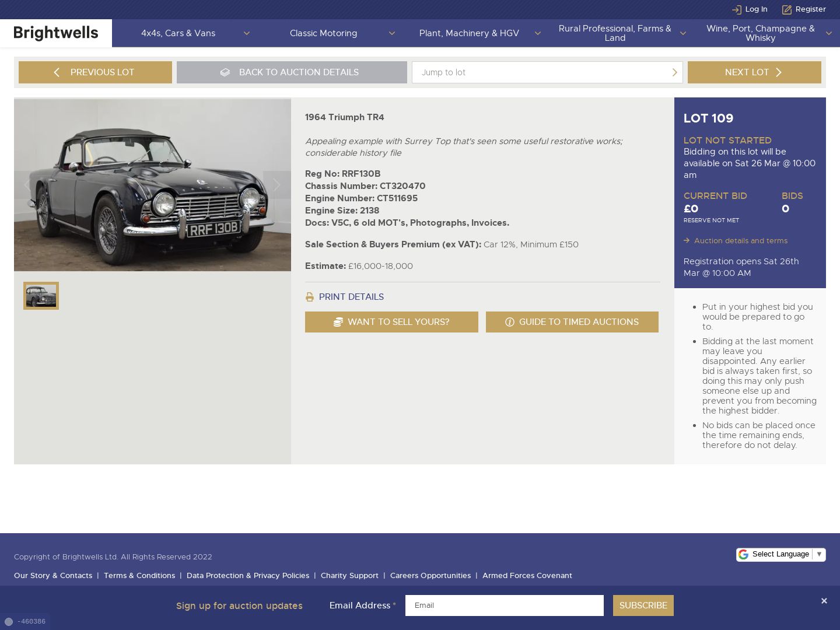The width and height of the screenshot is (840, 630).
Task: Open Charity Support link
Action: [349, 576]
